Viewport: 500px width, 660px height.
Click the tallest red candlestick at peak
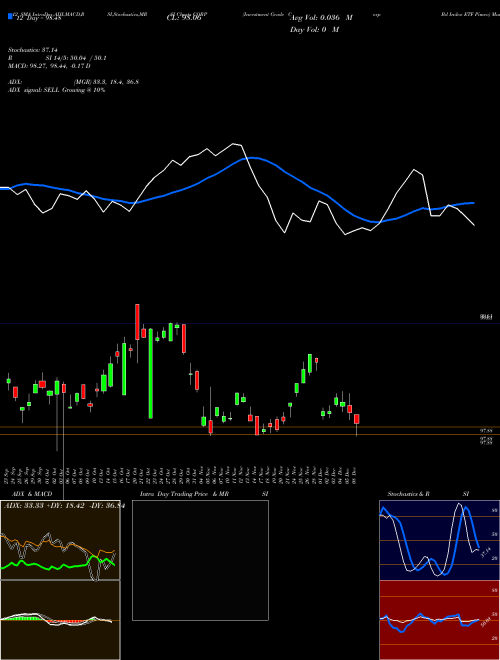137,322
